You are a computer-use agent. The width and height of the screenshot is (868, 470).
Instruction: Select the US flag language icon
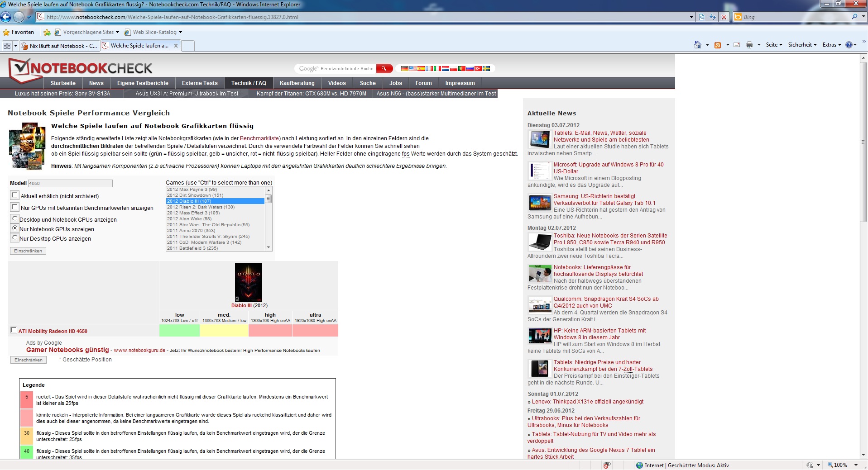[x=413, y=69]
